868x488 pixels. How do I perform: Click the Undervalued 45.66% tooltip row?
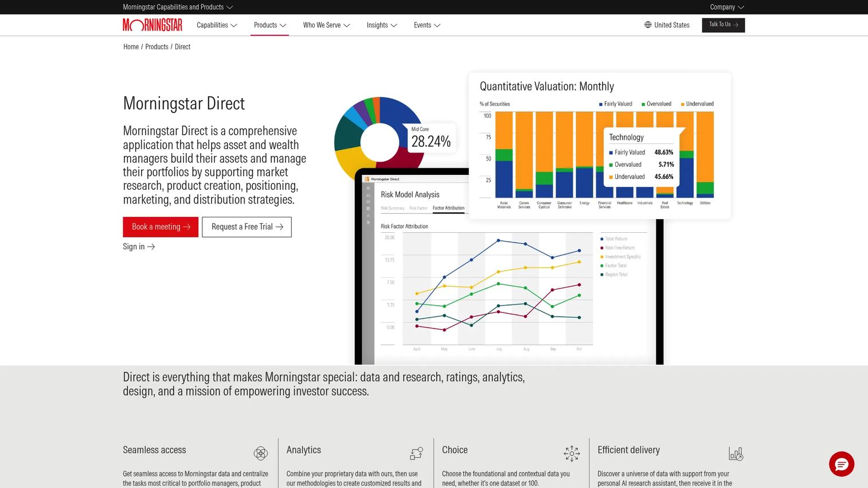pyautogui.click(x=641, y=177)
